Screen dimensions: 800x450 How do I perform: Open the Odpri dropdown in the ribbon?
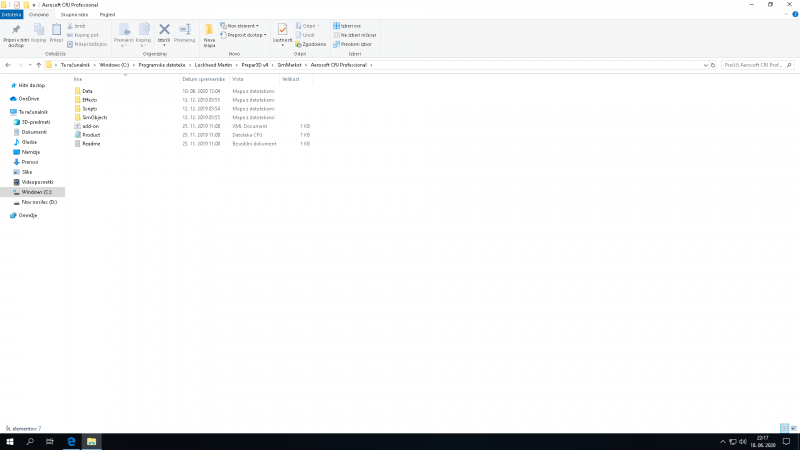click(x=307, y=26)
